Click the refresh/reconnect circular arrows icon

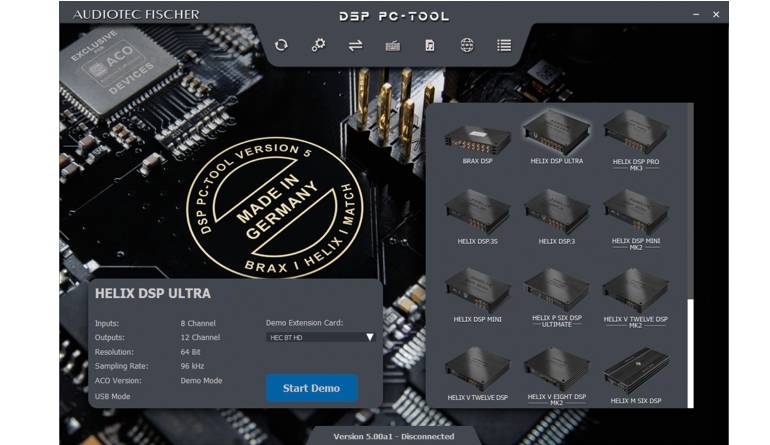[281, 45]
